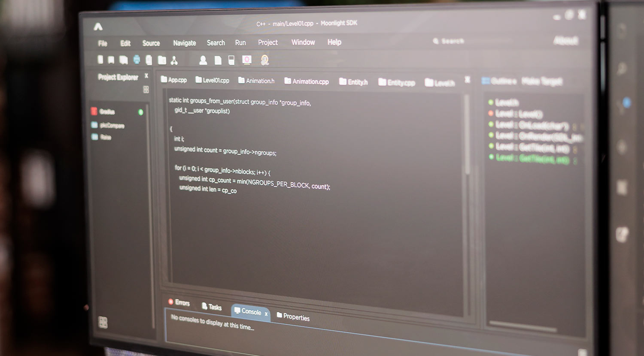
Task: Click the user profile icon in toolbar
Action: (203, 60)
